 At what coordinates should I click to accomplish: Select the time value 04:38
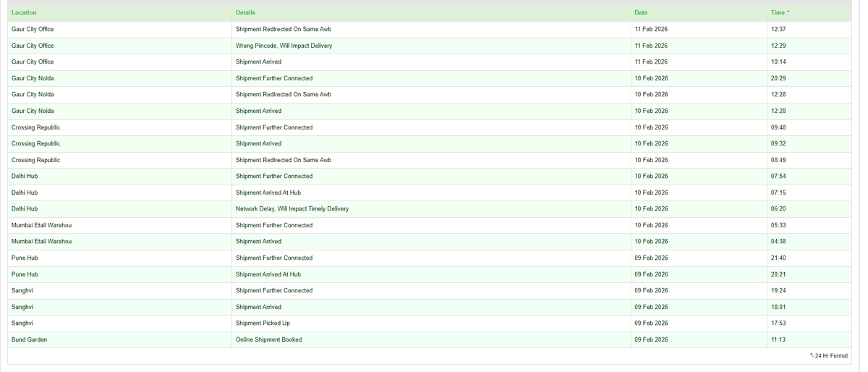tap(779, 242)
